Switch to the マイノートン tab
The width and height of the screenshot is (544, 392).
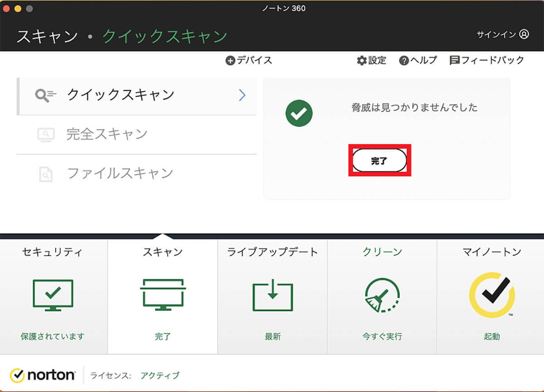coord(491,297)
